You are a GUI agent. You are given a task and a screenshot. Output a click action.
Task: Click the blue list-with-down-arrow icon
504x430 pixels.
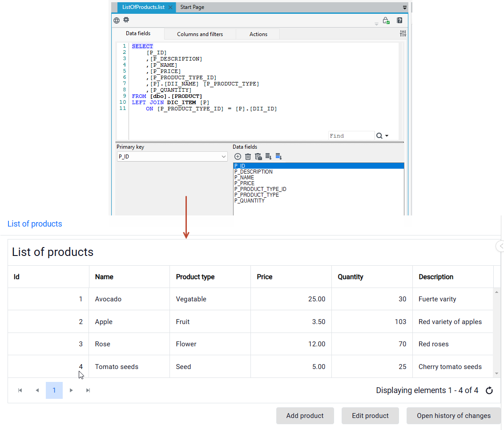pyautogui.click(x=278, y=157)
